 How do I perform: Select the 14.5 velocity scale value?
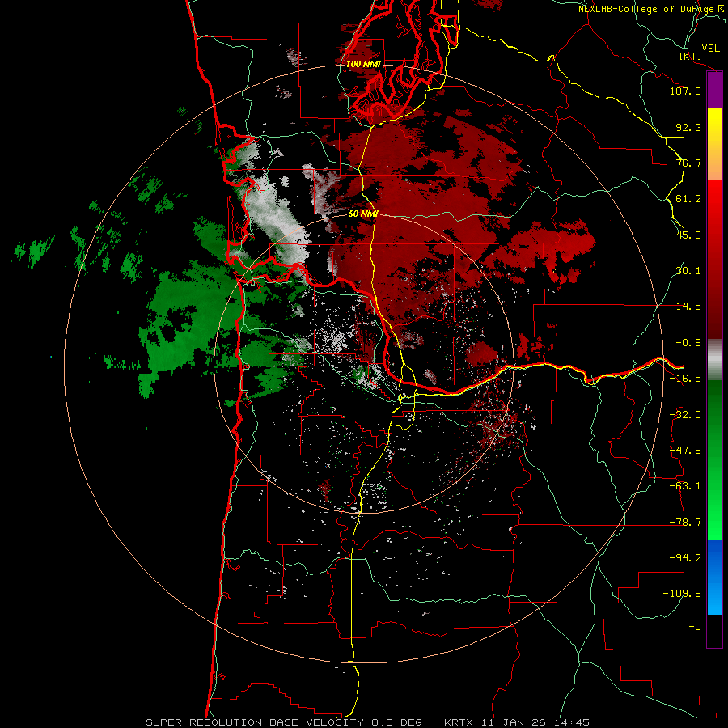tap(688, 307)
